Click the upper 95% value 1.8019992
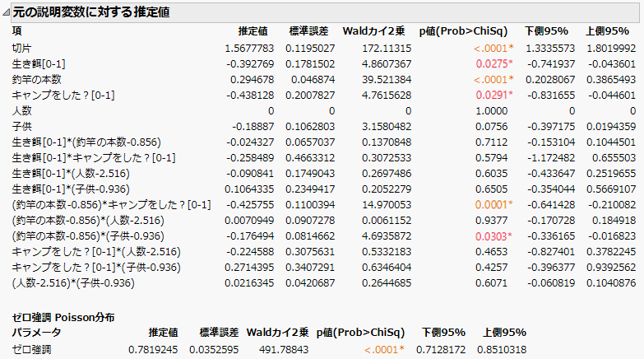This screenshot has height=359, width=644. coord(611,48)
